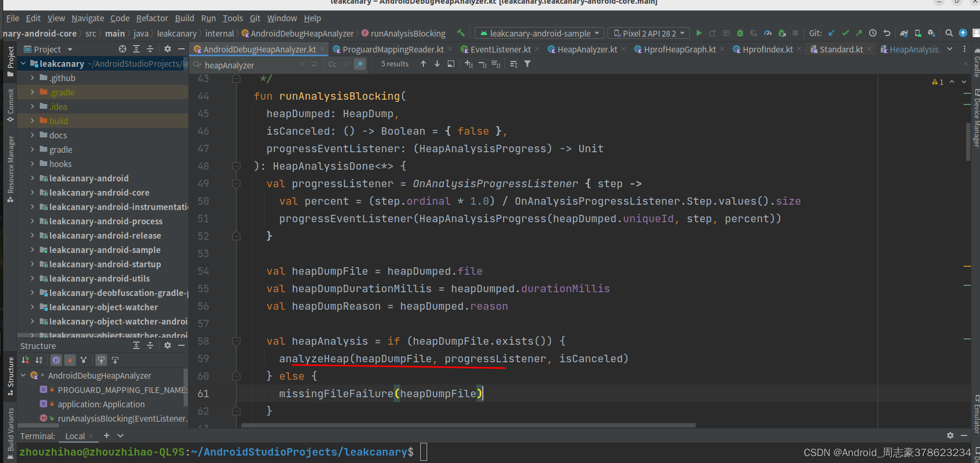
Task: Click the green Run app button
Action: click(x=699, y=33)
